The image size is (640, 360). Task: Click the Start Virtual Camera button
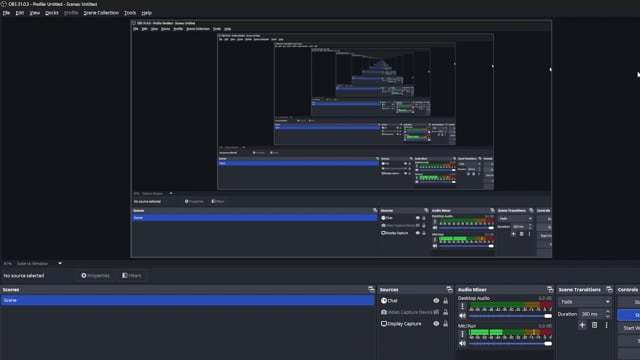click(x=629, y=328)
